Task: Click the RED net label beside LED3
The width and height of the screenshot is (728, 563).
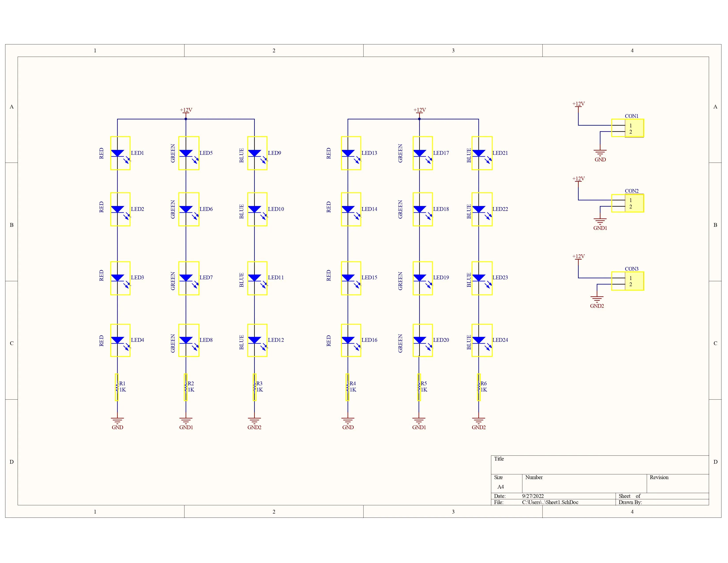Action: (101, 277)
